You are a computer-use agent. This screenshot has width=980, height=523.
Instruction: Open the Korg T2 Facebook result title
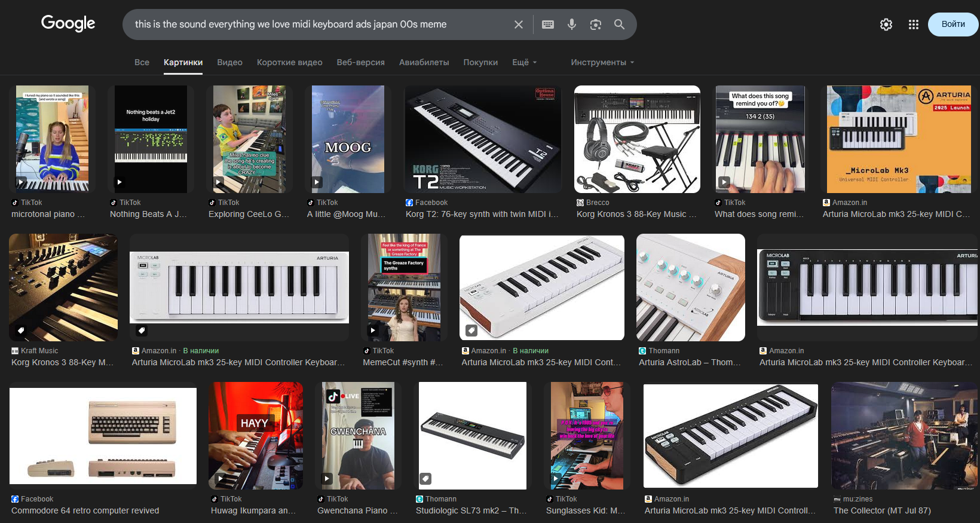[482, 214]
